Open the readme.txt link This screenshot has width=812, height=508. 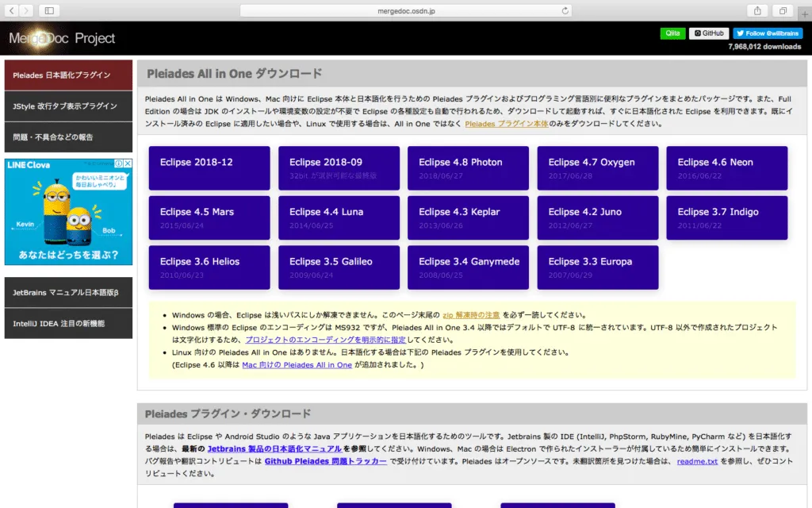pyautogui.click(x=697, y=461)
